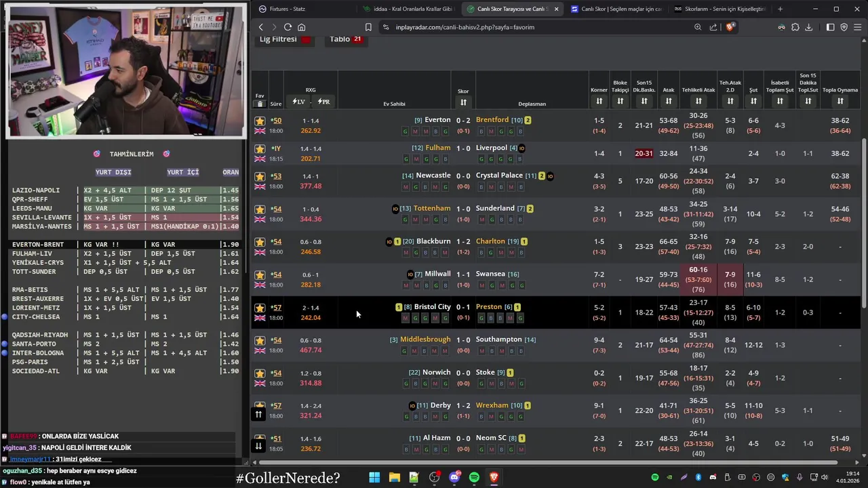
Task: Toggle favorite star for Newcastle match
Action: [x=260, y=176]
